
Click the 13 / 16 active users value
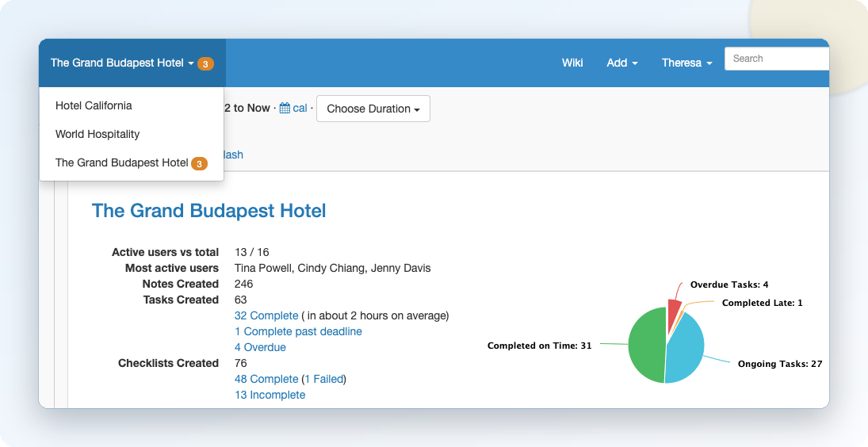252,252
